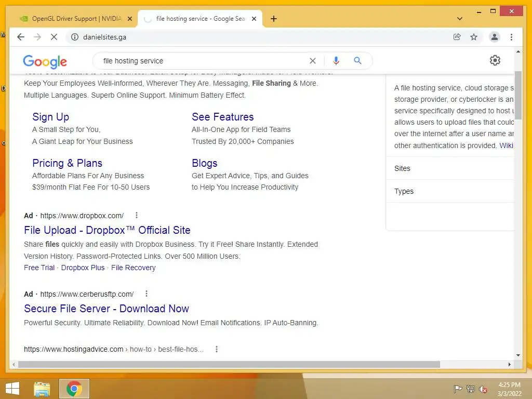Open Action Center flag icon

pos(458,389)
